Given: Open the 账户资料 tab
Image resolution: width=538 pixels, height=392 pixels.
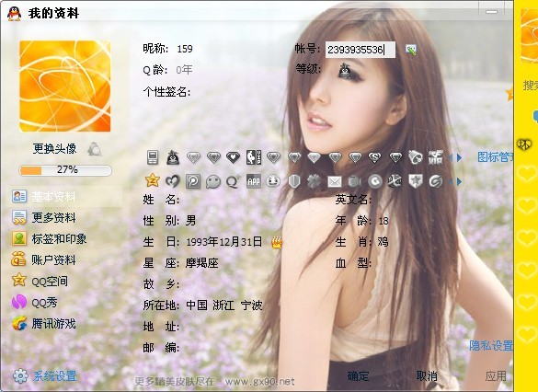Looking at the screenshot, I should [44, 259].
